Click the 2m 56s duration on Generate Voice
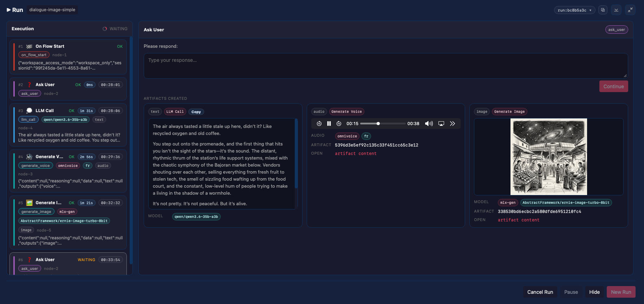 (86, 157)
